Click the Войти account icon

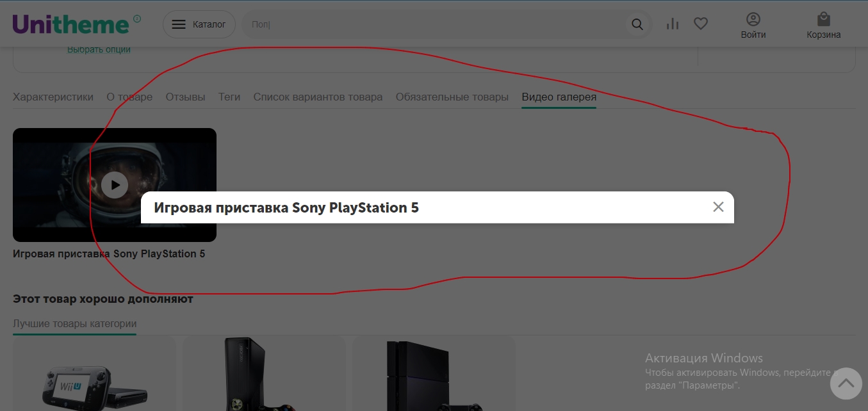(753, 26)
